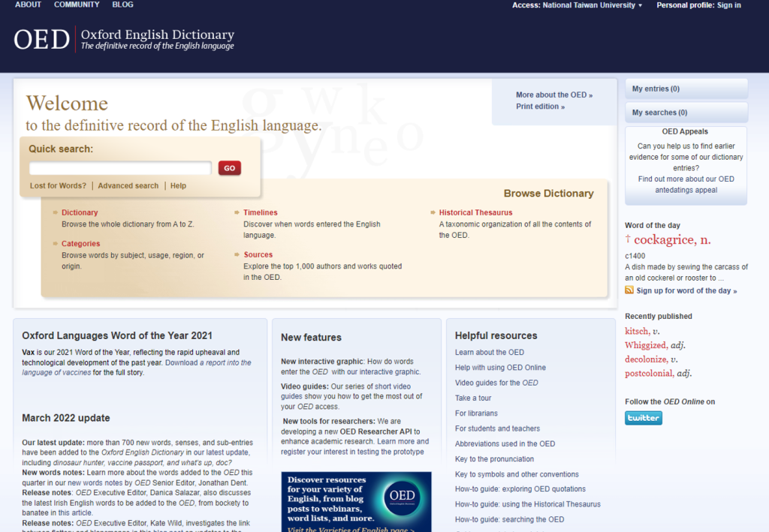Image resolution: width=769 pixels, height=532 pixels.
Task: Open Advanced search
Action: [x=128, y=185]
